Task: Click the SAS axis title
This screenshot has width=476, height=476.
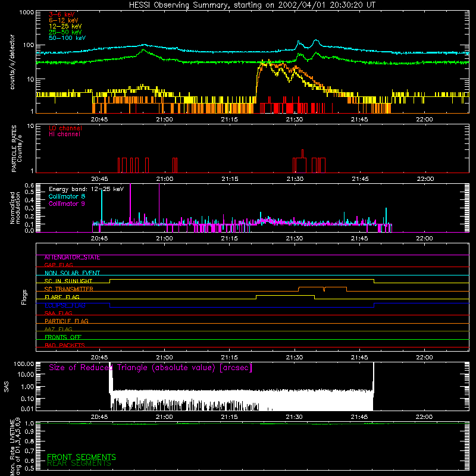Action: pos(7,387)
